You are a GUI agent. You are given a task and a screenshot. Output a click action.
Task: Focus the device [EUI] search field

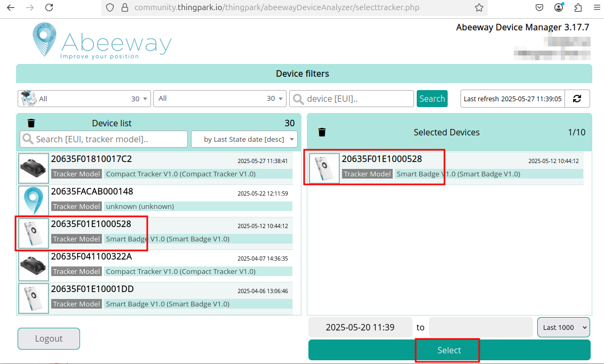pyautogui.click(x=352, y=99)
